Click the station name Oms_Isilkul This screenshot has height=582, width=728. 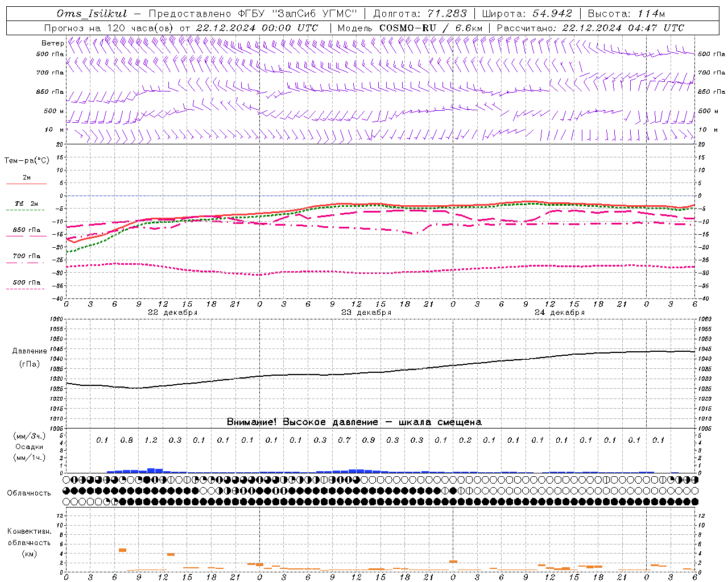point(92,14)
